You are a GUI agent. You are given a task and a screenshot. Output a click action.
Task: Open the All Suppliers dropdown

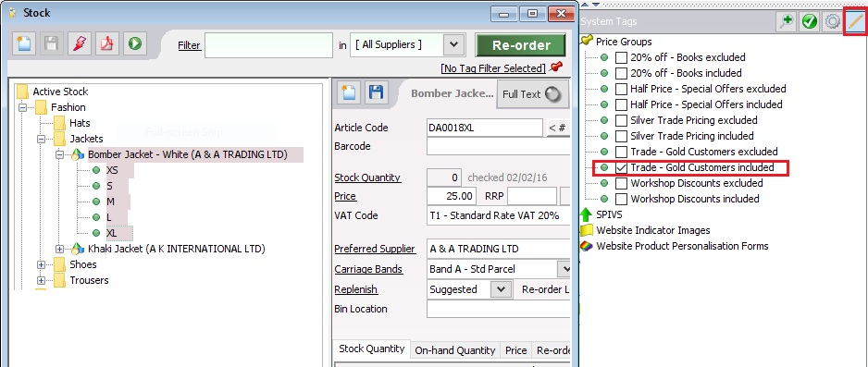(x=453, y=45)
